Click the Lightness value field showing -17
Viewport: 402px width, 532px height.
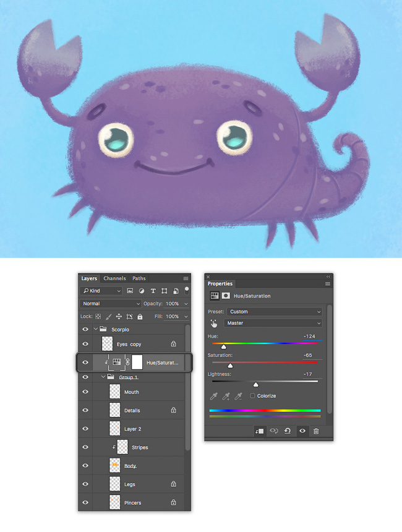pyautogui.click(x=312, y=374)
